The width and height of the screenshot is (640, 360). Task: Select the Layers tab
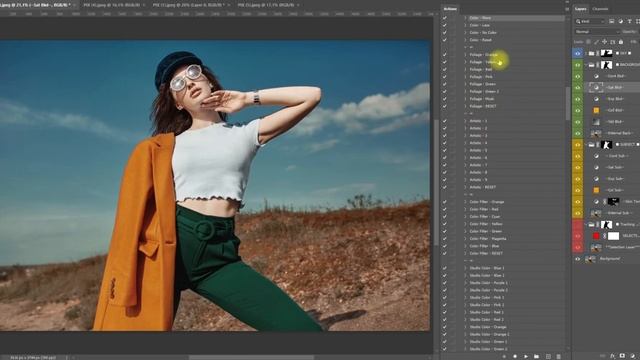click(x=580, y=9)
